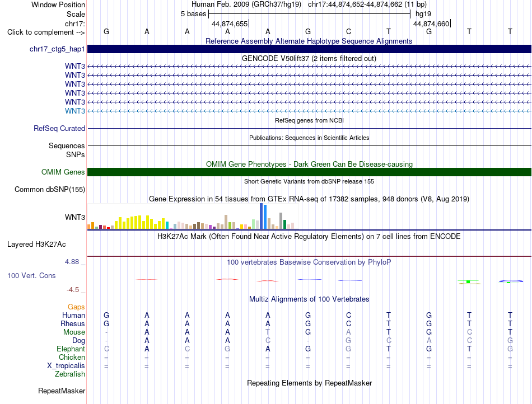Click the Scale label

pyautogui.click(x=76, y=14)
